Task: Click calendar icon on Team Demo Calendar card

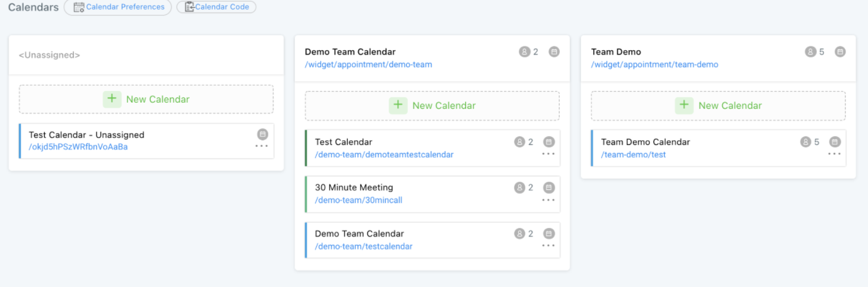Action: pyautogui.click(x=835, y=142)
